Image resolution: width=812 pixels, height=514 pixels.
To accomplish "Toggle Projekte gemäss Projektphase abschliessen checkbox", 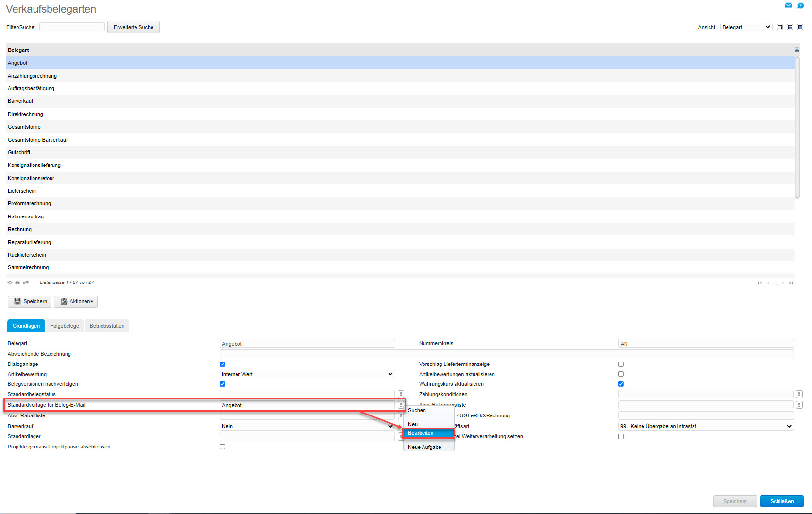I will (x=222, y=447).
